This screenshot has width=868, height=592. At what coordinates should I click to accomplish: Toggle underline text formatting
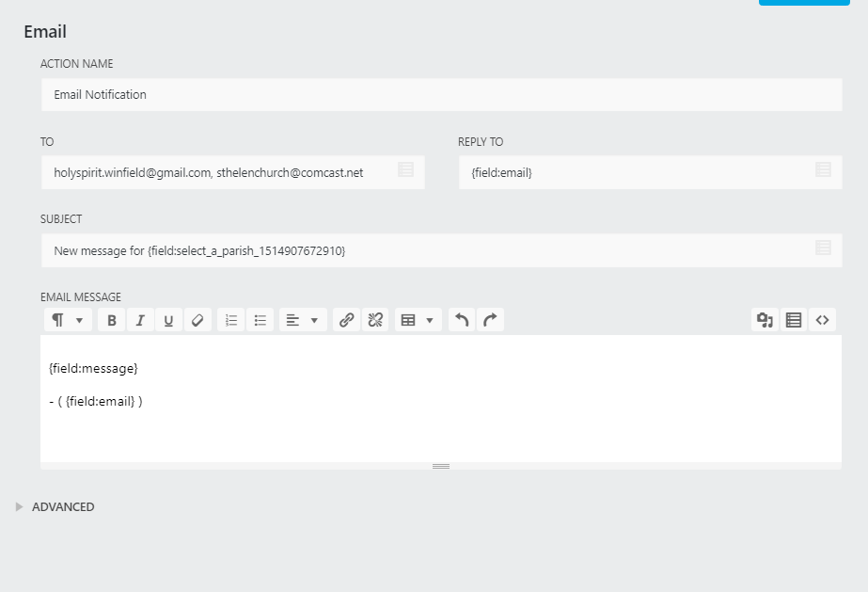point(168,320)
